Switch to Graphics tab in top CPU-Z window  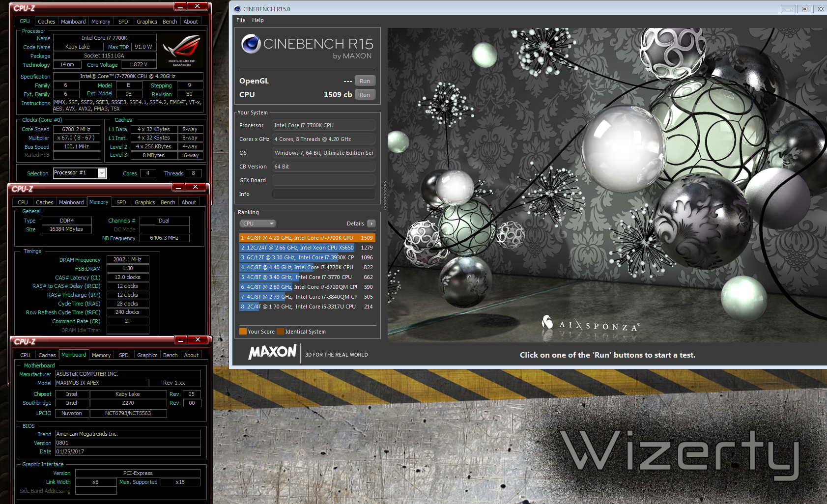(x=147, y=22)
